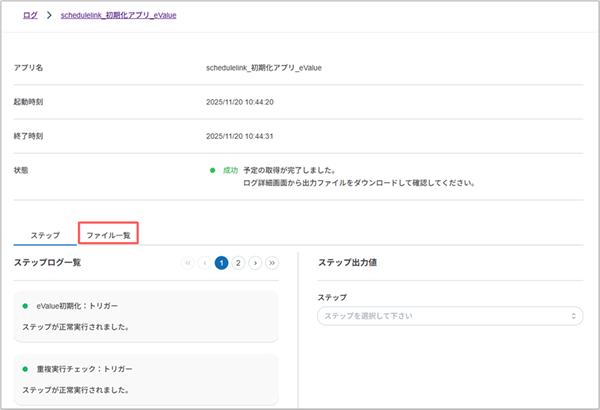Viewport: 600px width, 410px height.
Task: Select the ステップ tab
Action: [x=45, y=234]
